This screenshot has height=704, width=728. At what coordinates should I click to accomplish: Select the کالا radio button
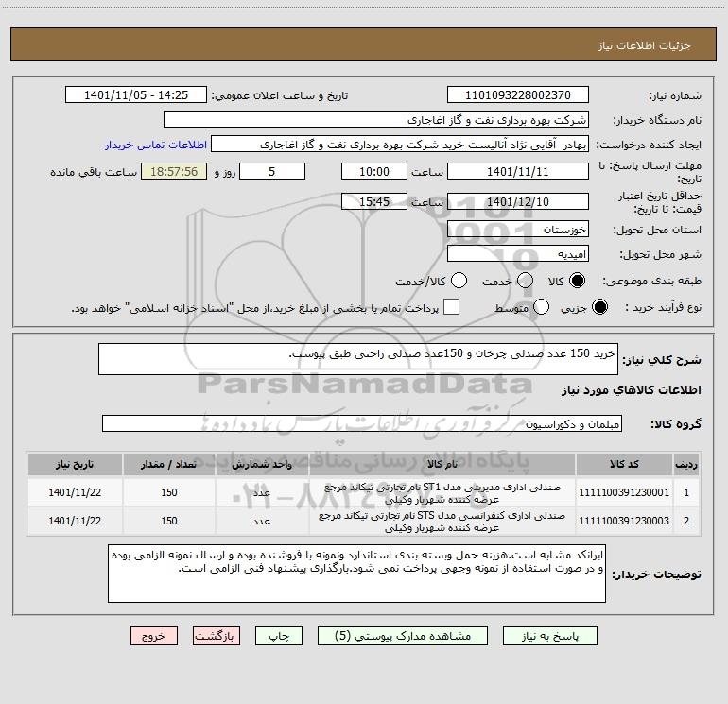pos(577,281)
